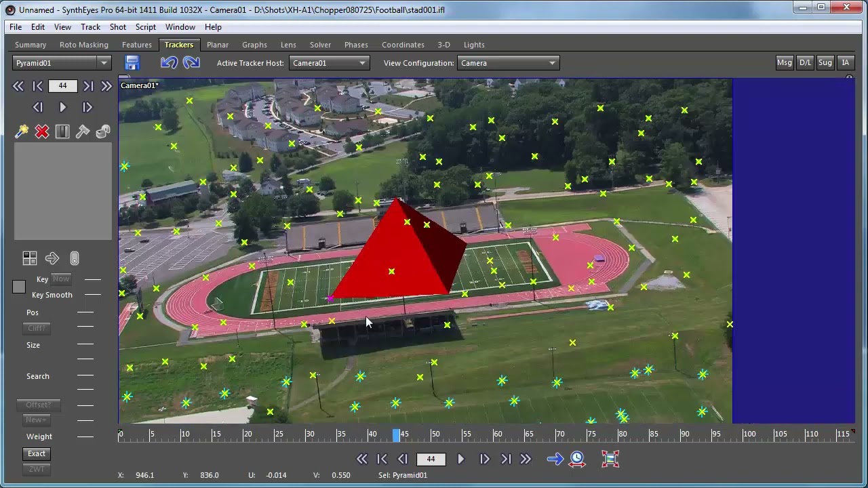
Task: Step back one frame on bottom transport
Action: [x=402, y=459]
